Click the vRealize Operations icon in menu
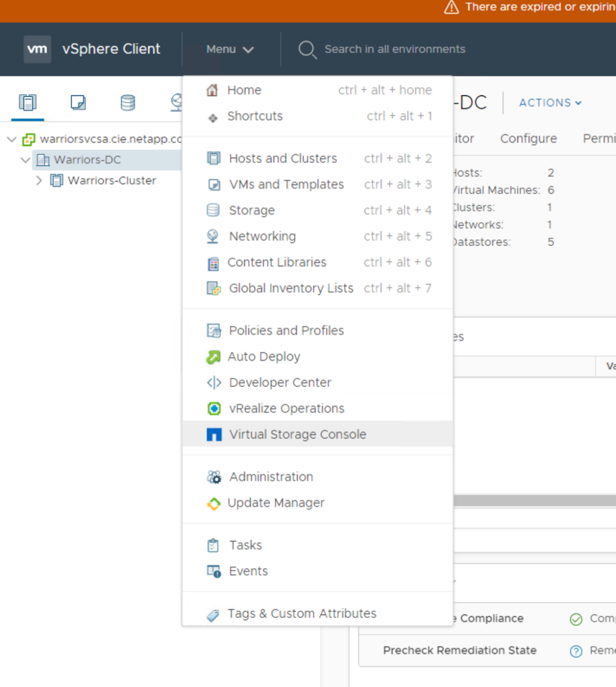This screenshot has height=687, width=616. click(214, 409)
